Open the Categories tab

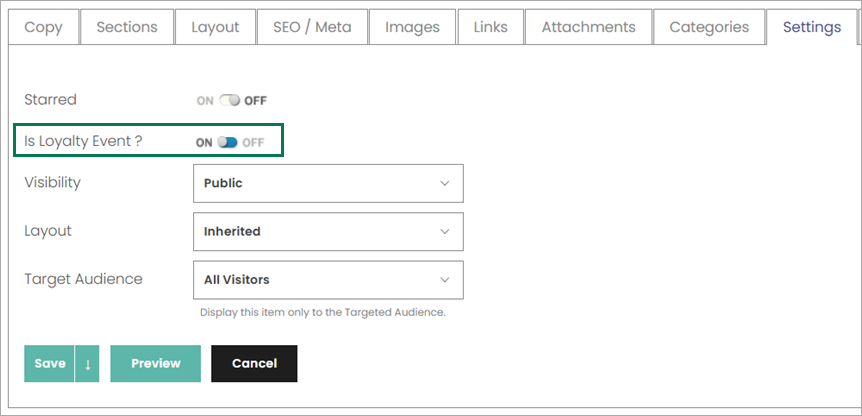click(x=709, y=27)
